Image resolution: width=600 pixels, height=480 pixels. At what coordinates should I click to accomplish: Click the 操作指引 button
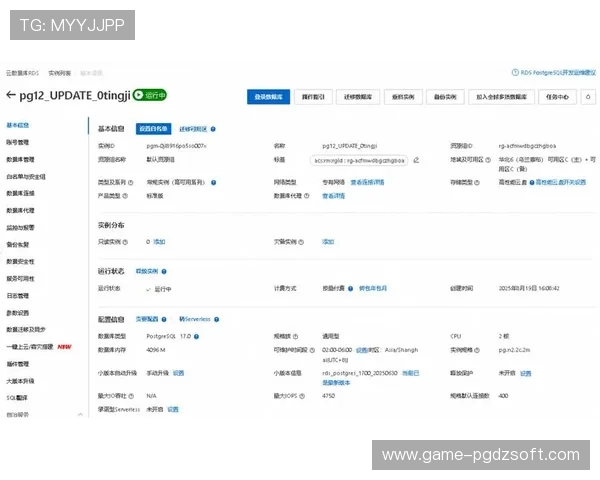pos(313,97)
